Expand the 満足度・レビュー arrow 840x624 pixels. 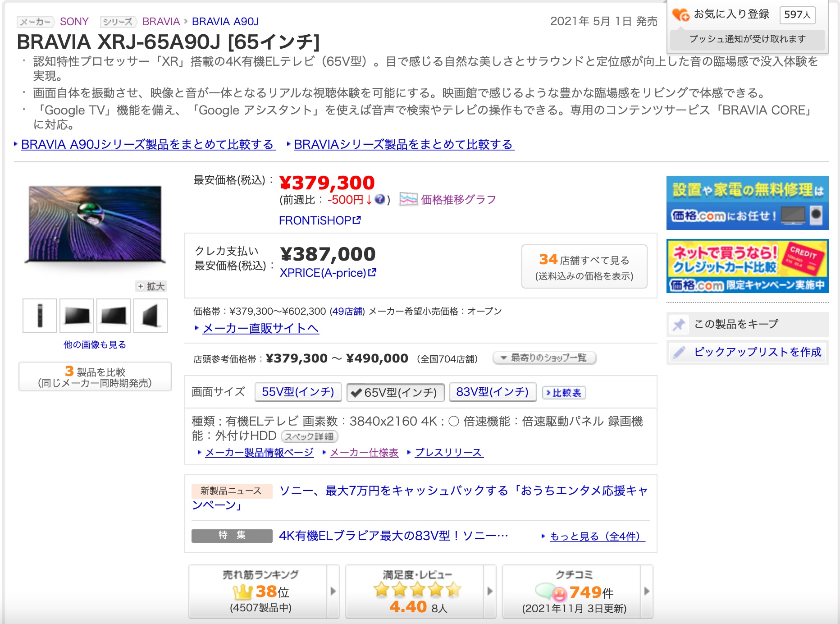pos(490,591)
